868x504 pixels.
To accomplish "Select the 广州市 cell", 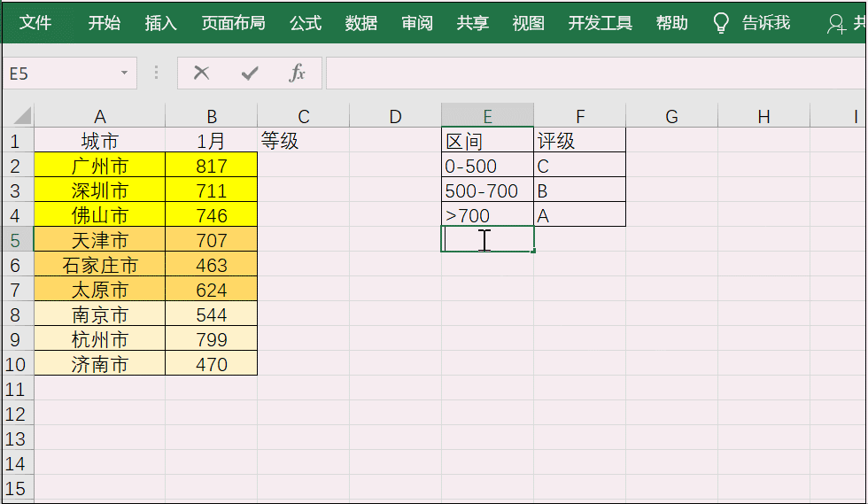I will tap(99, 166).
